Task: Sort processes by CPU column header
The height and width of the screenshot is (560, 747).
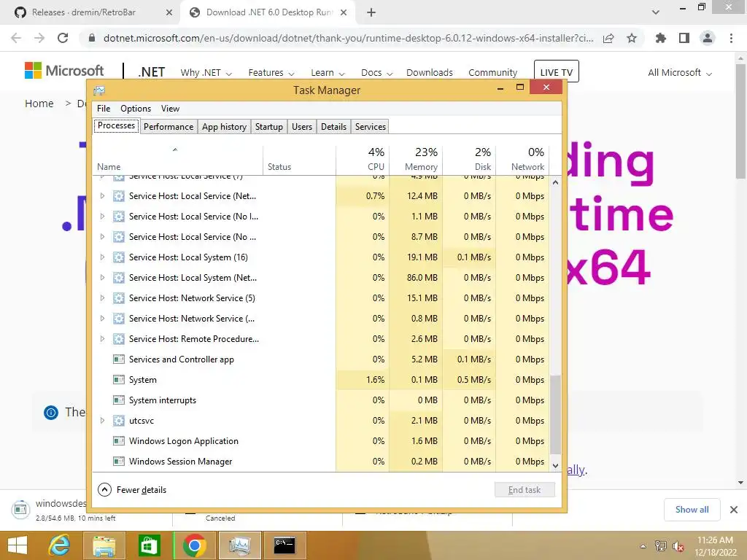Action: click(362, 159)
